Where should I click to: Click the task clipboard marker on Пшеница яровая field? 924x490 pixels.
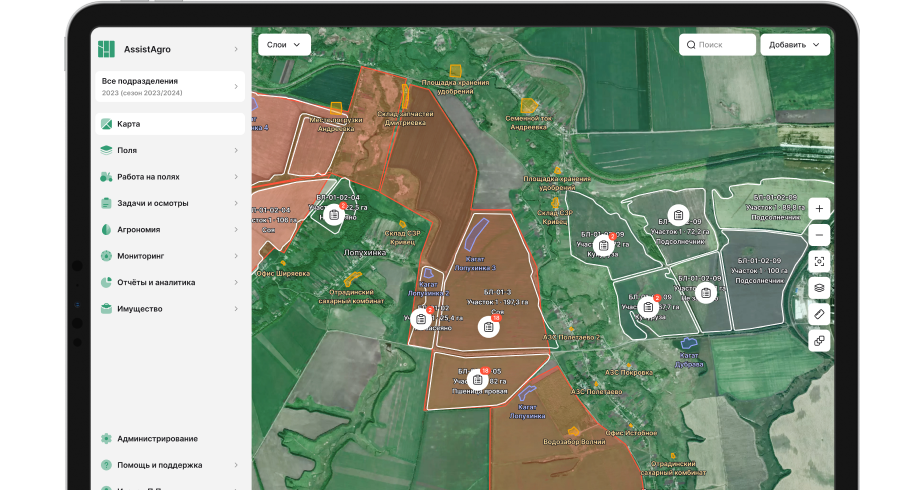[x=478, y=381]
